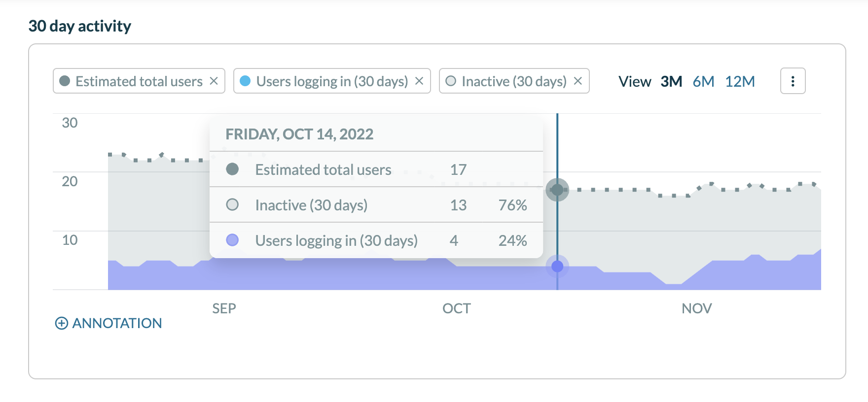Remove Users logging in (30 days) chip
The width and height of the screenshot is (868, 402).
419,81
